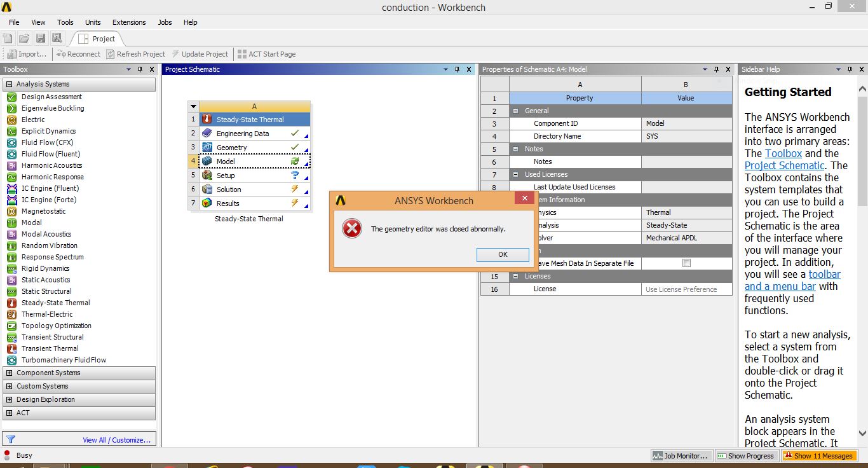Collapse the Notes properties section
868x468 pixels.
tap(515, 149)
